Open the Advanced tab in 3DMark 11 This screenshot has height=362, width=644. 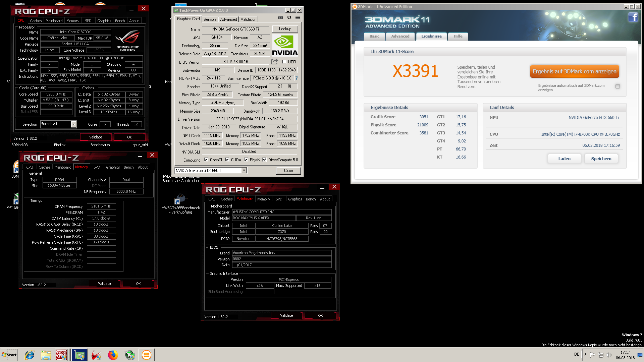pos(400,36)
